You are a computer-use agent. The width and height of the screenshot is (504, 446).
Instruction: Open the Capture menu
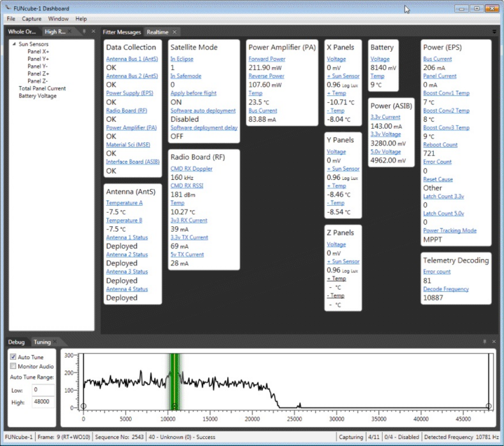(x=32, y=19)
